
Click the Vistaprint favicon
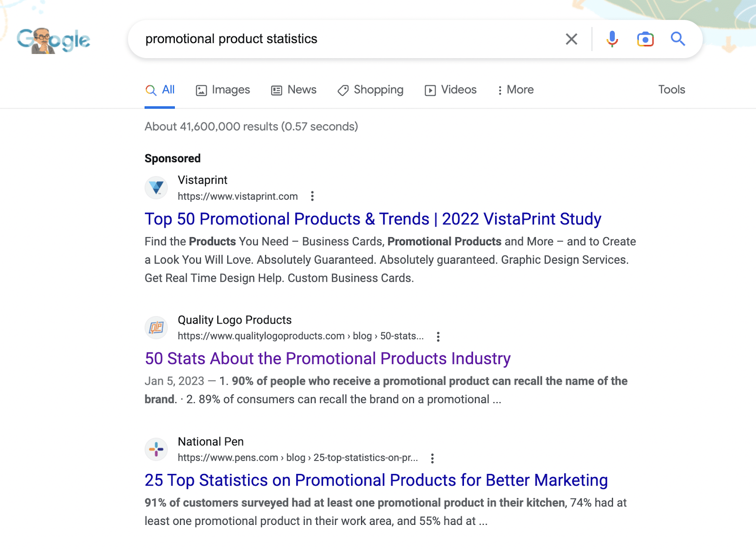pyautogui.click(x=156, y=188)
